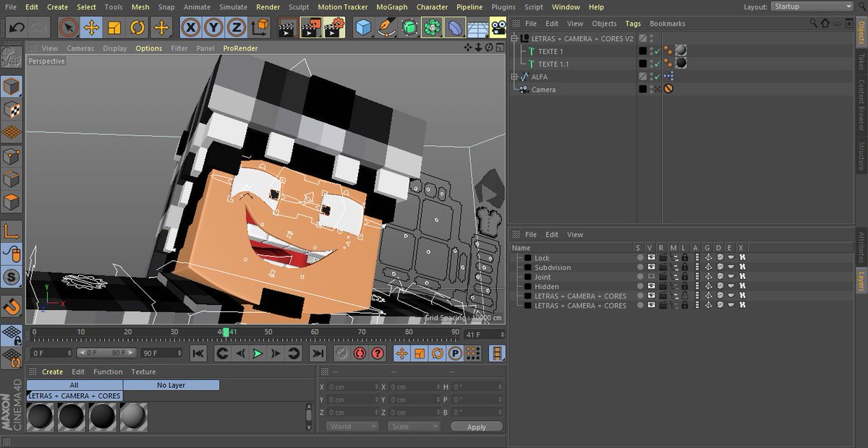Switch to the Content Browser side tab

click(861, 104)
